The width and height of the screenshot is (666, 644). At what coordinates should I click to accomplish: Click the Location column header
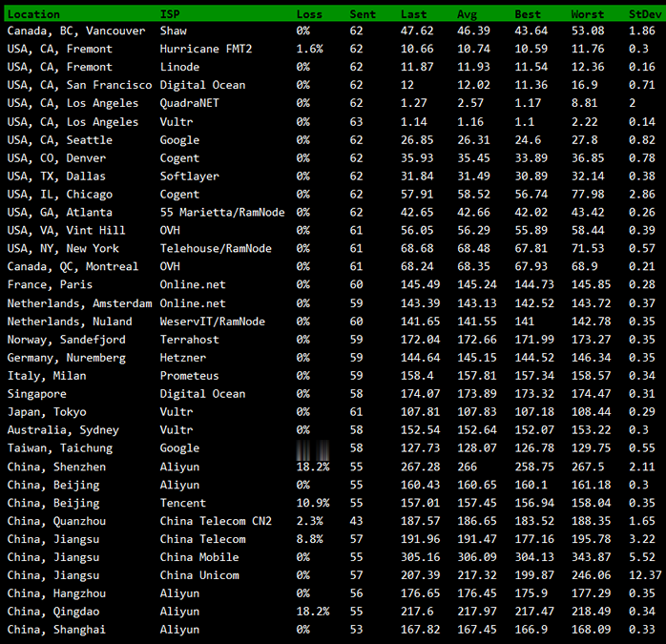[x=33, y=14]
